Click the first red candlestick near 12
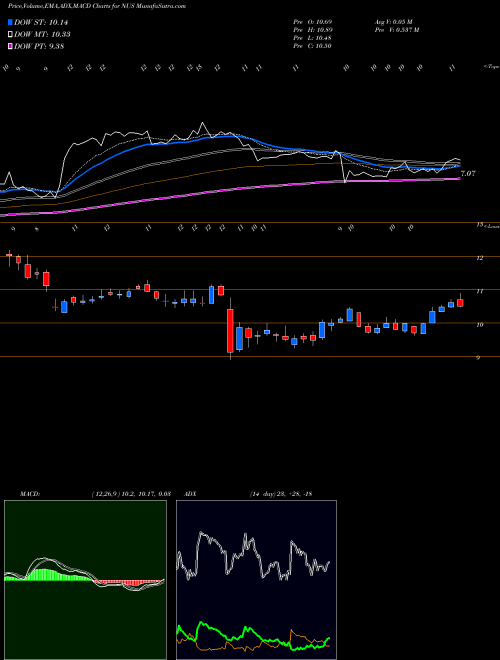Screen dimensions: 500x660 9,256
